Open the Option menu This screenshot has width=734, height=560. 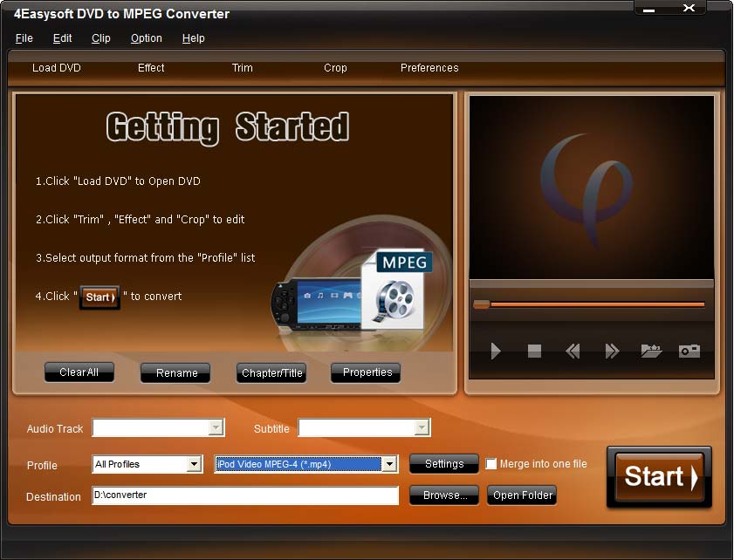tap(146, 38)
